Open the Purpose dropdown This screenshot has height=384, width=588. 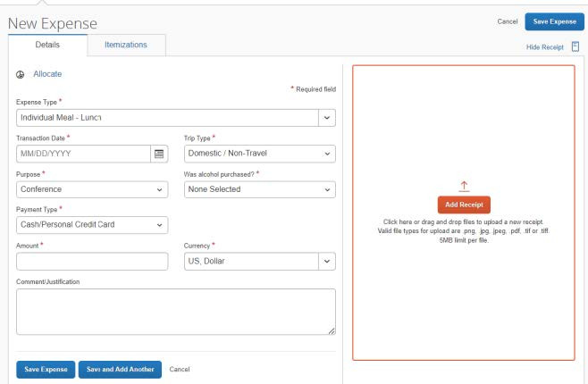click(92, 188)
